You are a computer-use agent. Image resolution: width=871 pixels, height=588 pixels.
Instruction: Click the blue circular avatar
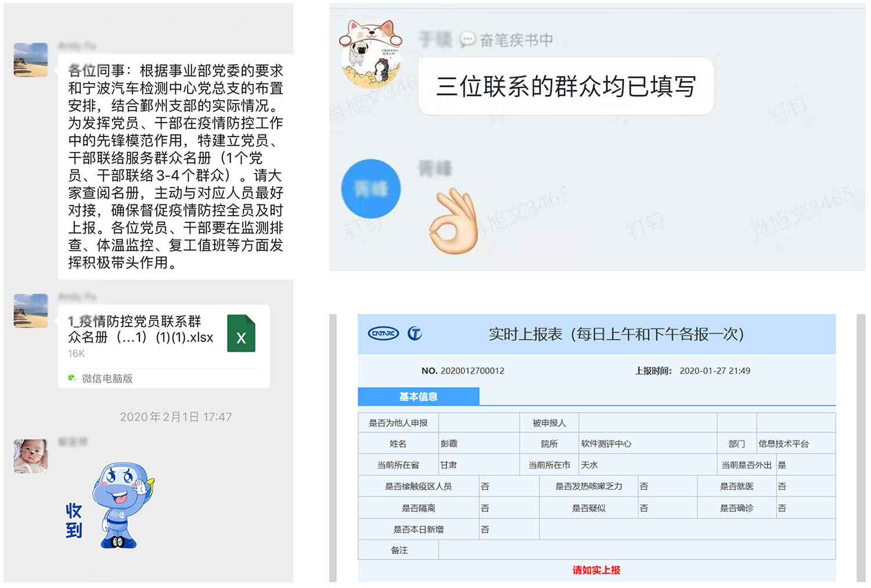tap(370, 189)
